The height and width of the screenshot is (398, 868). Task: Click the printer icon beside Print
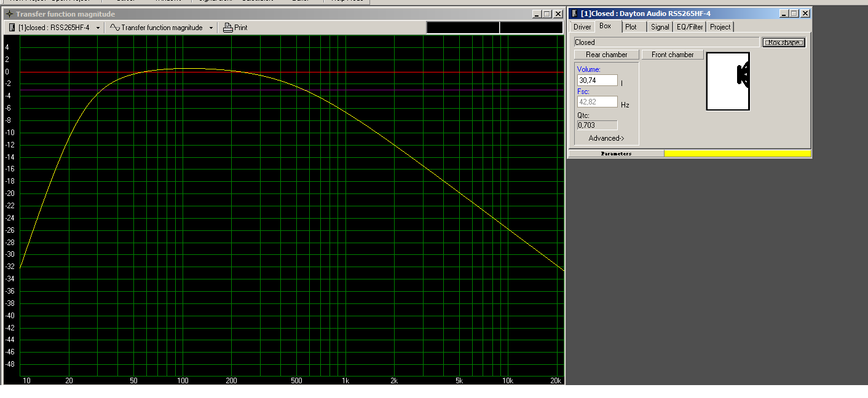pyautogui.click(x=227, y=28)
